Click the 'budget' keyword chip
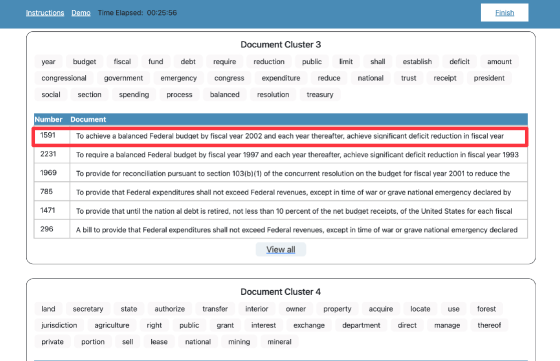The height and width of the screenshot is (361, 560). click(x=84, y=61)
